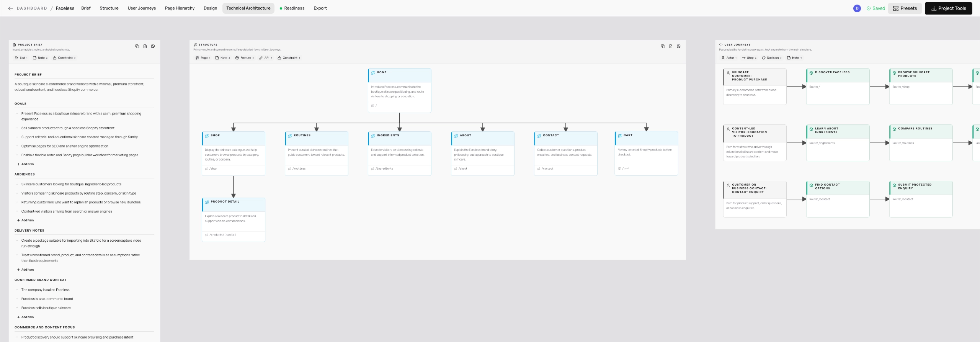Add an Actor in User Journeys toolbar
Viewport: 980px width, 342px height.
click(x=729, y=58)
